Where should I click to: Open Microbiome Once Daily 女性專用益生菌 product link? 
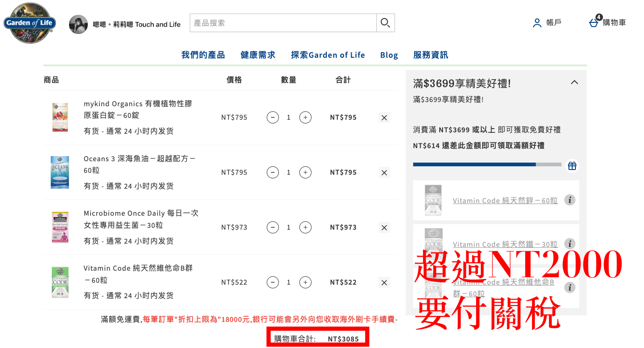(x=141, y=219)
